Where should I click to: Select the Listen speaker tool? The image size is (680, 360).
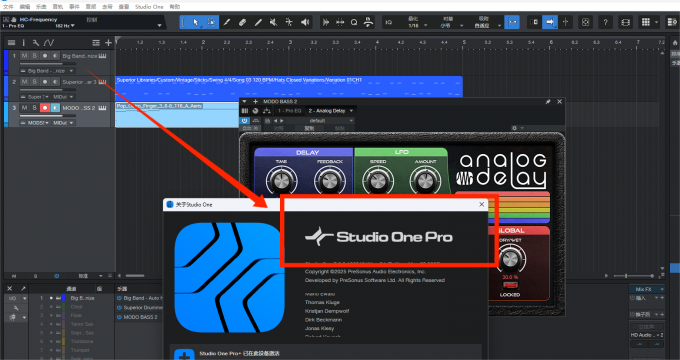click(x=305, y=22)
